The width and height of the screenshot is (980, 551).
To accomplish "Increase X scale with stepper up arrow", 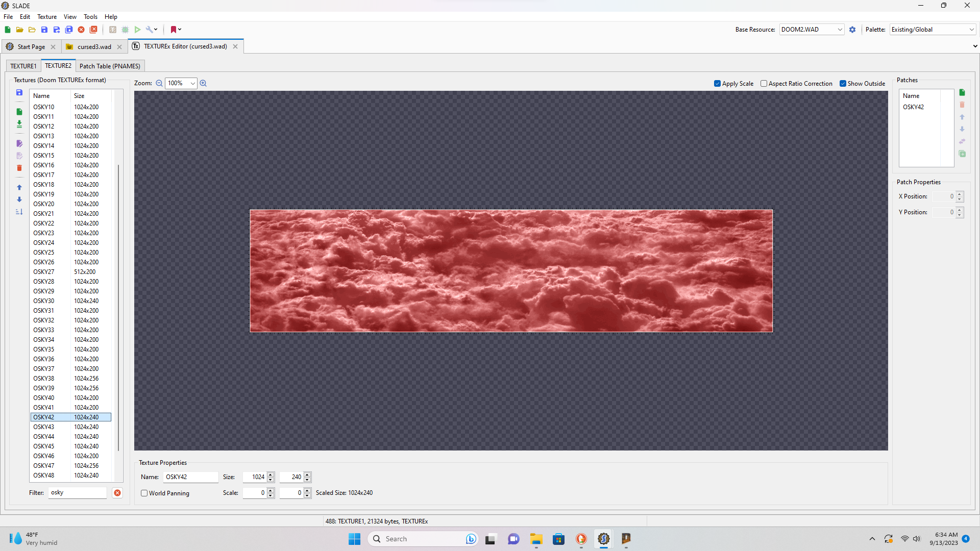I will point(271,490).
